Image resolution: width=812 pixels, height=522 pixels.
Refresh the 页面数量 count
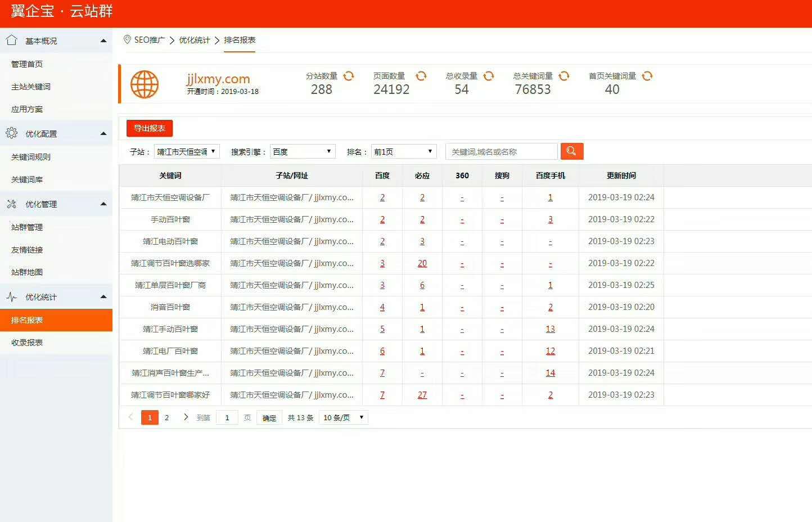pos(421,76)
